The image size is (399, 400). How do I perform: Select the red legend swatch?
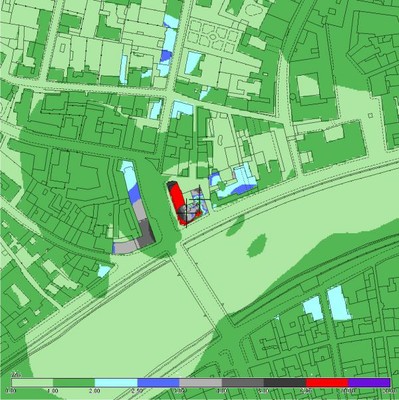(x=327, y=382)
